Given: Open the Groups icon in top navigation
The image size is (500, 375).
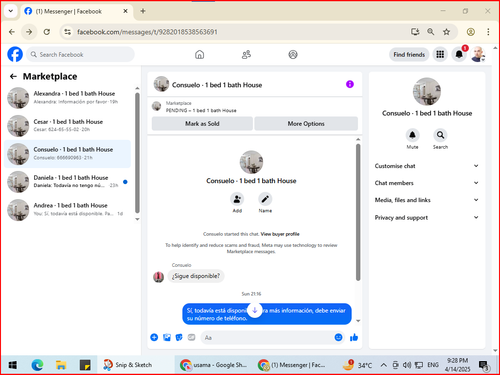Looking at the screenshot, I should [293, 54].
